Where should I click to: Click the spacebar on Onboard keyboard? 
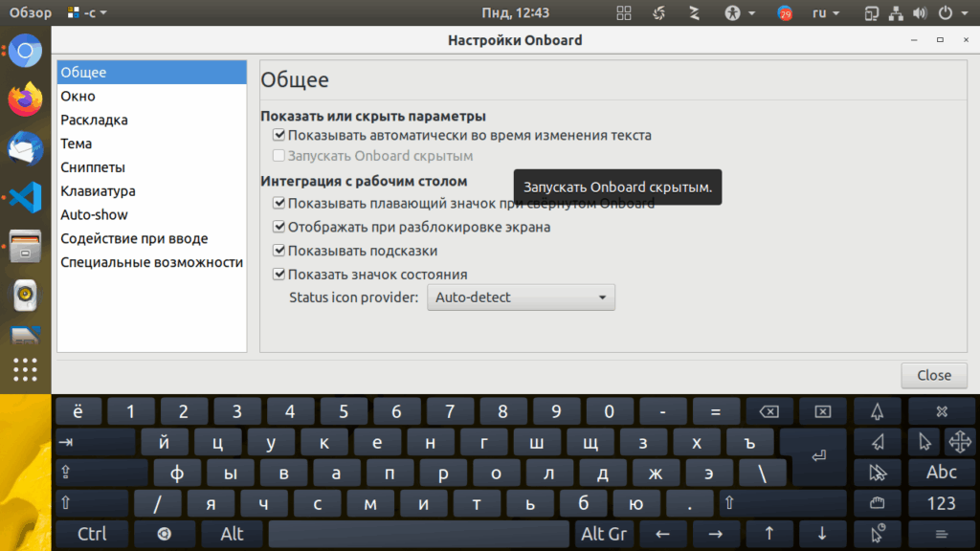coord(419,534)
